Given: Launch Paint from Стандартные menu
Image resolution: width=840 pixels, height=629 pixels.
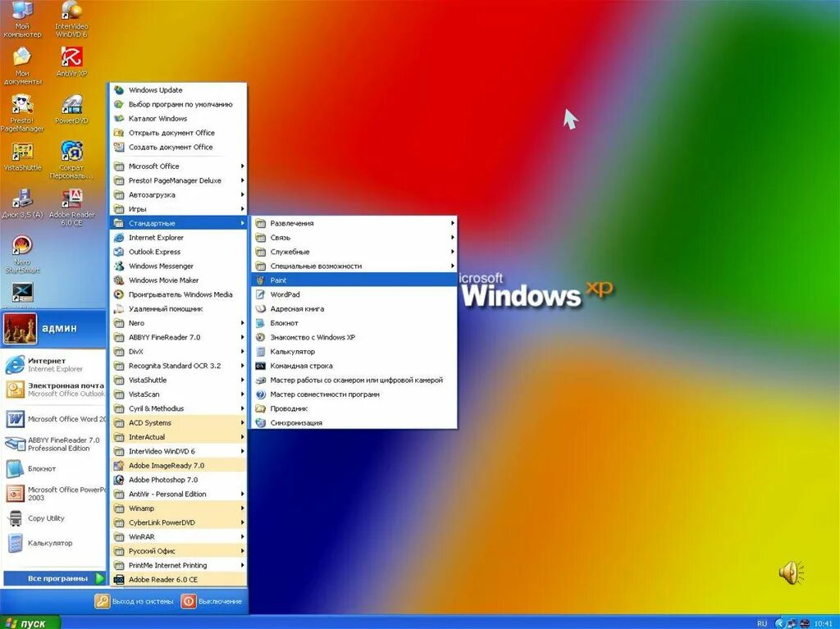Looking at the screenshot, I should pyautogui.click(x=354, y=280).
